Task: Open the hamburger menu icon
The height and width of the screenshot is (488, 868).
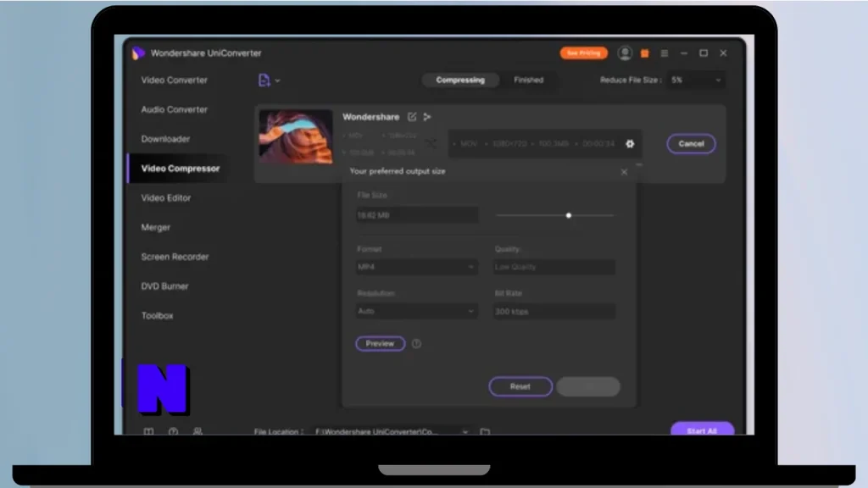Action: tap(665, 53)
